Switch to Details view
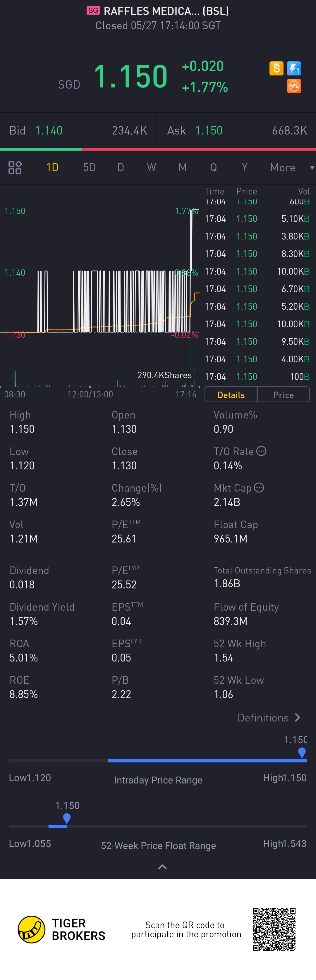 point(231,395)
